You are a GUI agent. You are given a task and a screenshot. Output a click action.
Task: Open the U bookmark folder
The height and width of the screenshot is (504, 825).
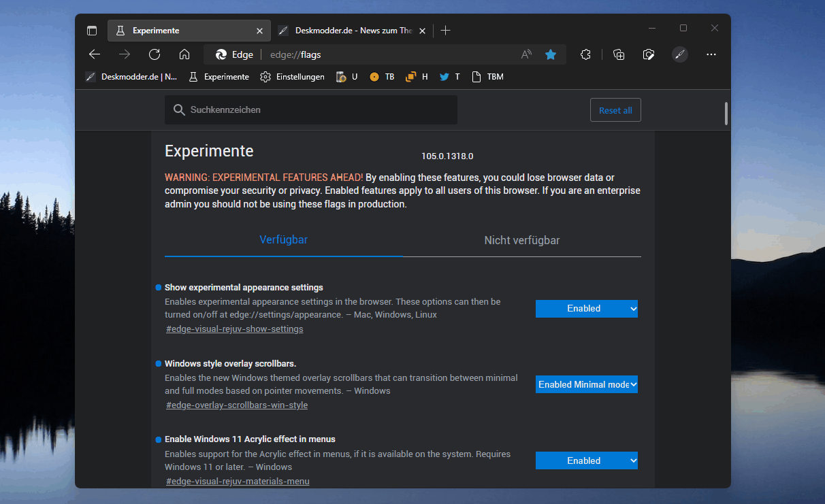346,77
